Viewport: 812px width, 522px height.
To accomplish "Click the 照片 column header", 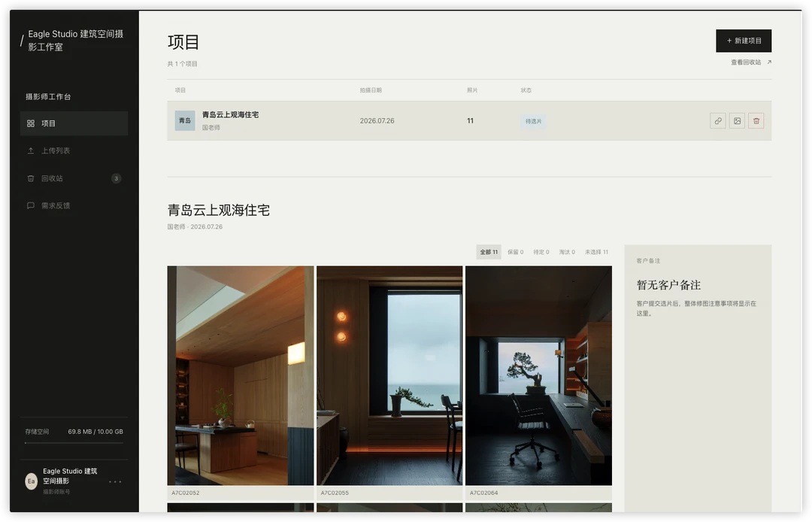I will 472,90.
